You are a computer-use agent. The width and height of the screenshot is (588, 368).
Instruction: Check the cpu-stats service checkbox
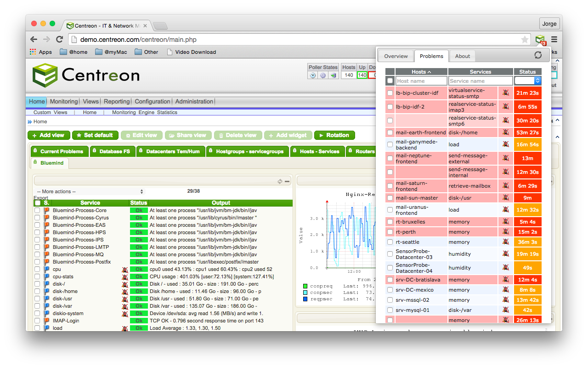pyautogui.click(x=37, y=276)
